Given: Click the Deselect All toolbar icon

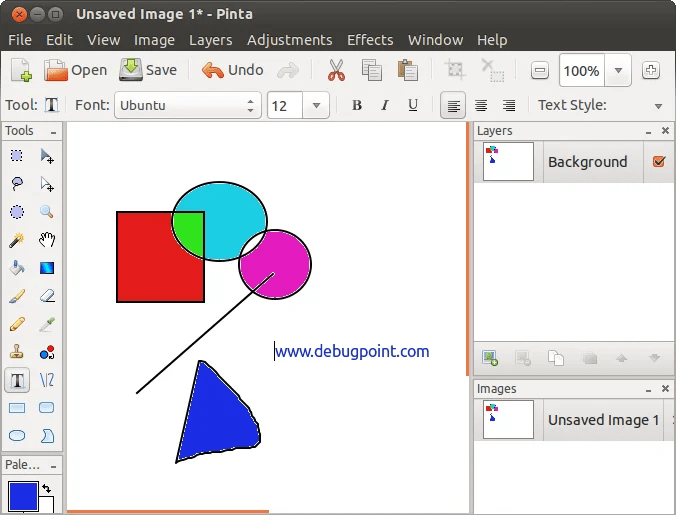Looking at the screenshot, I should click(492, 70).
